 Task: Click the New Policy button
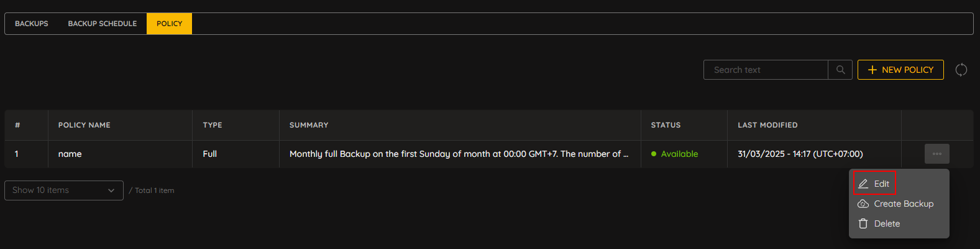point(900,70)
